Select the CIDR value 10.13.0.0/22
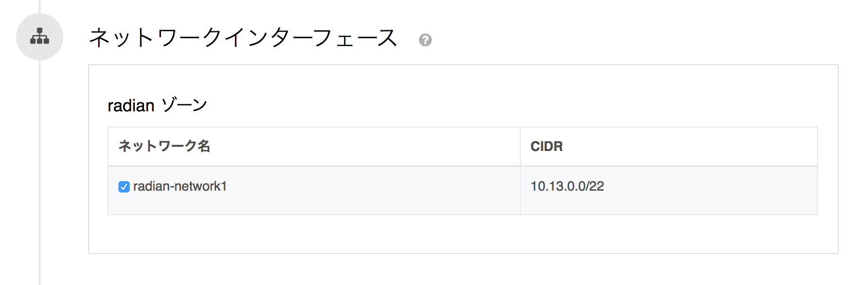Screen dimensions: 868x285 coord(568,187)
